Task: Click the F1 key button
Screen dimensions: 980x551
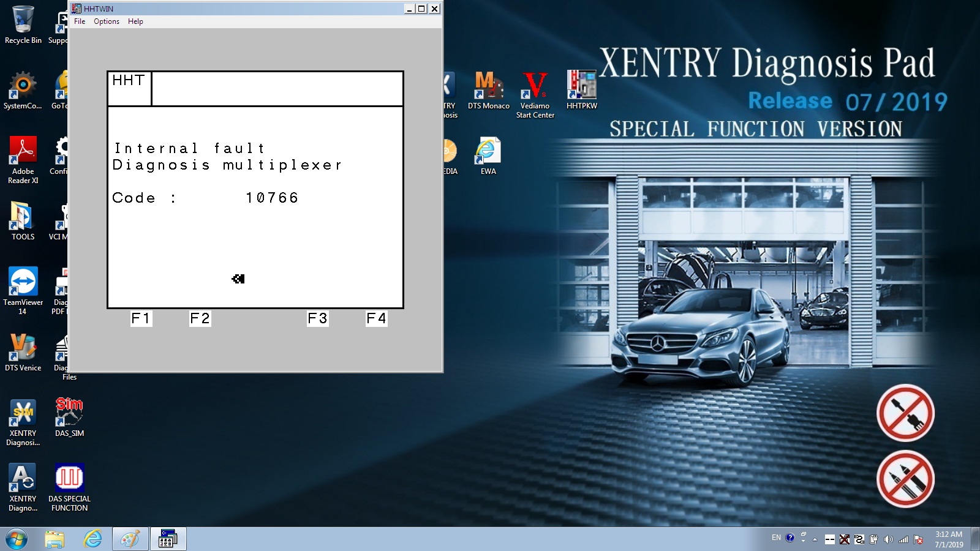Action: tap(141, 318)
